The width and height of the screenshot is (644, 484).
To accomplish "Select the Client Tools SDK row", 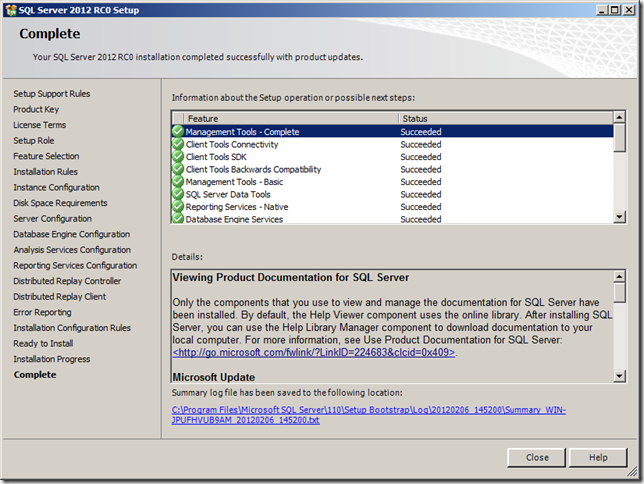I will [x=393, y=157].
